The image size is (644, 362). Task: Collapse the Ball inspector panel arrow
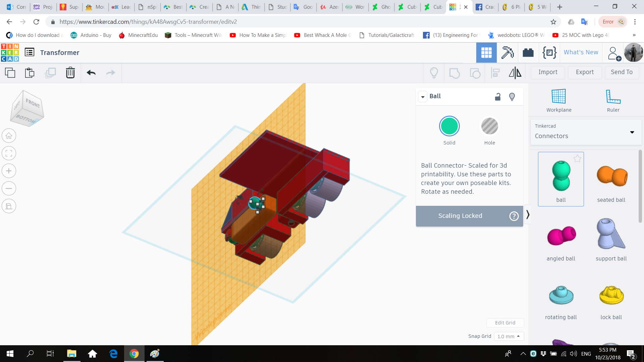423,97
